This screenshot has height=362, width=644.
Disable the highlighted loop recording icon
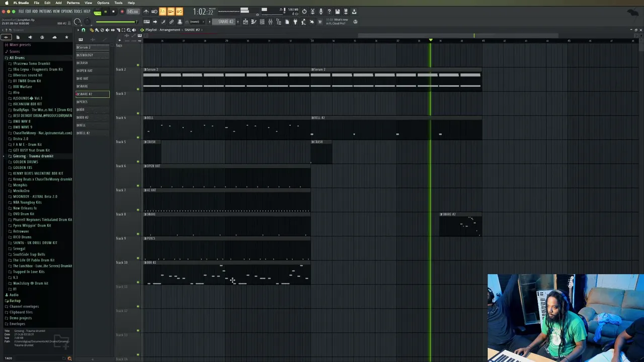tap(179, 12)
